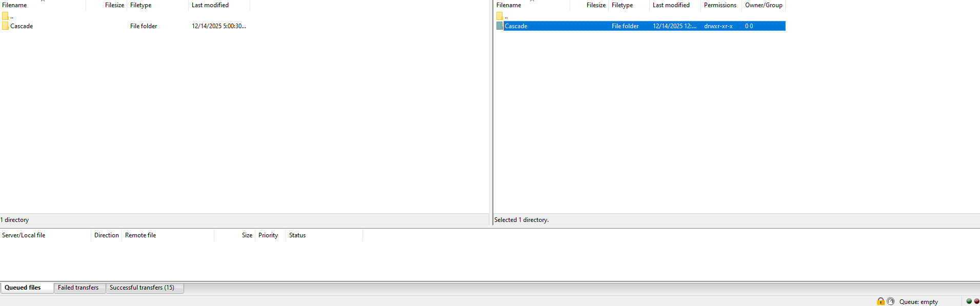980x306 pixels.
Task: Click the local Cascade folder icon
Action: 5,26
